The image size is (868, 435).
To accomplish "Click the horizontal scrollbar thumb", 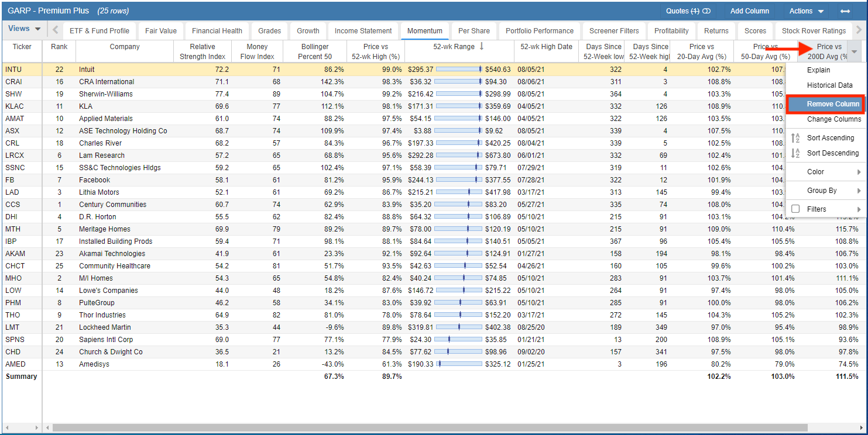I will point(430,428).
